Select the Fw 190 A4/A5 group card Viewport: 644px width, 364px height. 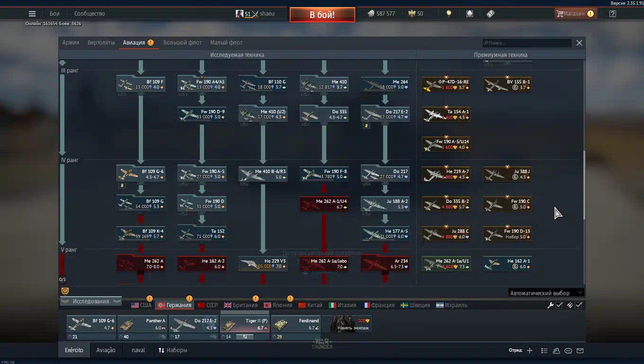point(202,84)
